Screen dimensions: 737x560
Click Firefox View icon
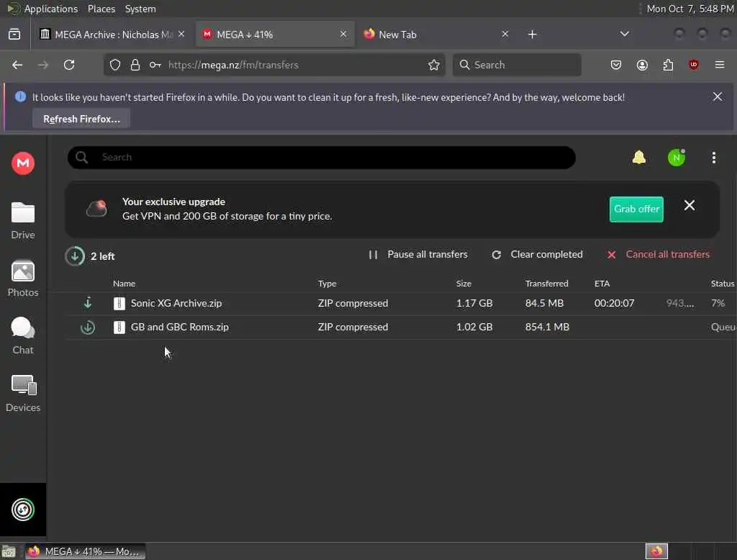point(14,35)
